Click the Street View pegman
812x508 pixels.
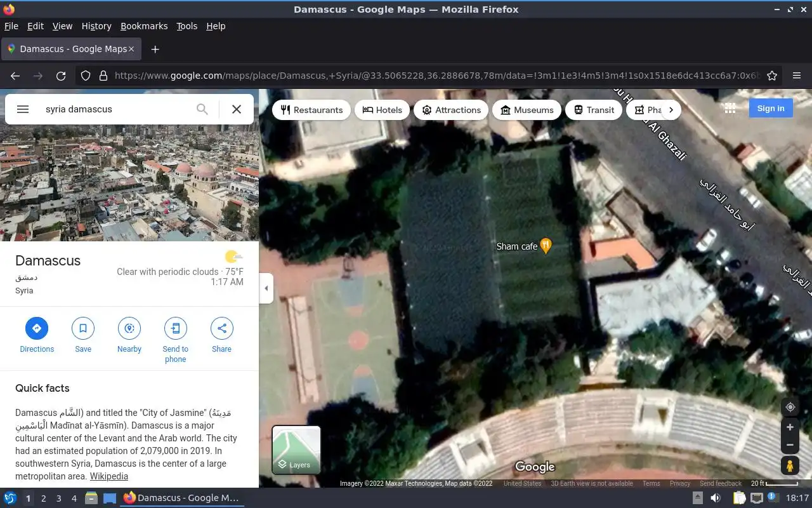[x=790, y=466]
